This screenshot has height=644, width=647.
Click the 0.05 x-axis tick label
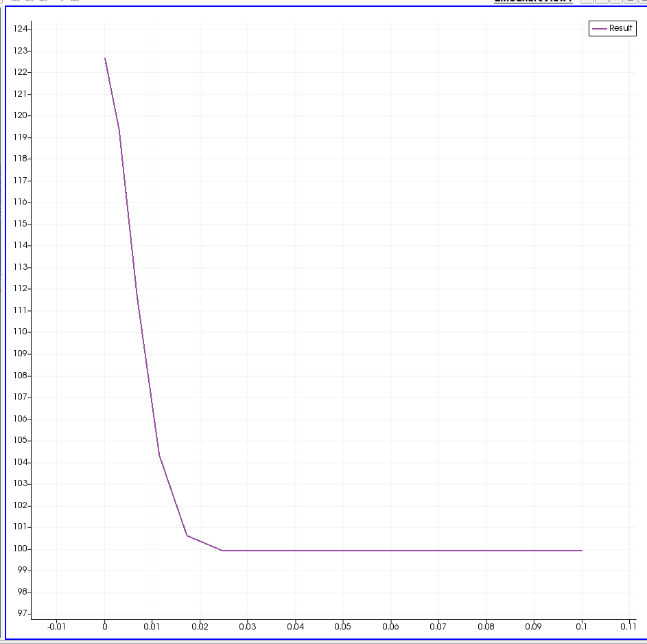[343, 627]
